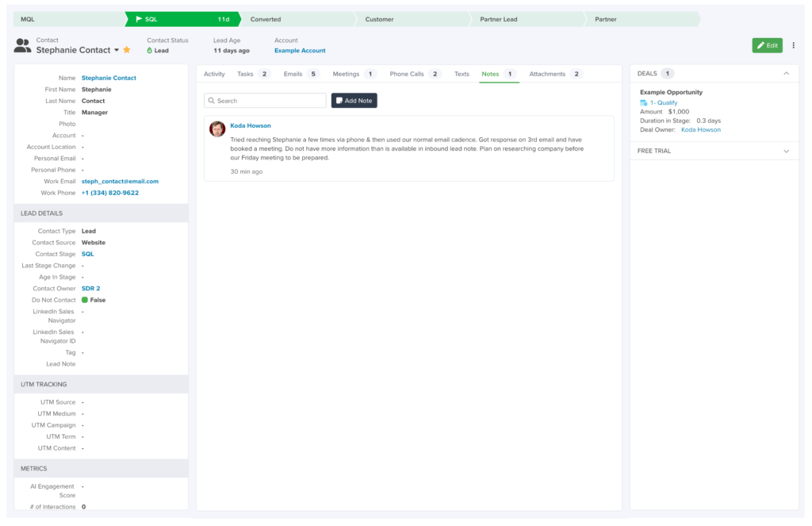The width and height of the screenshot is (812, 526).
Task: Open the Koda Howson deal owner link
Action: [x=701, y=129]
